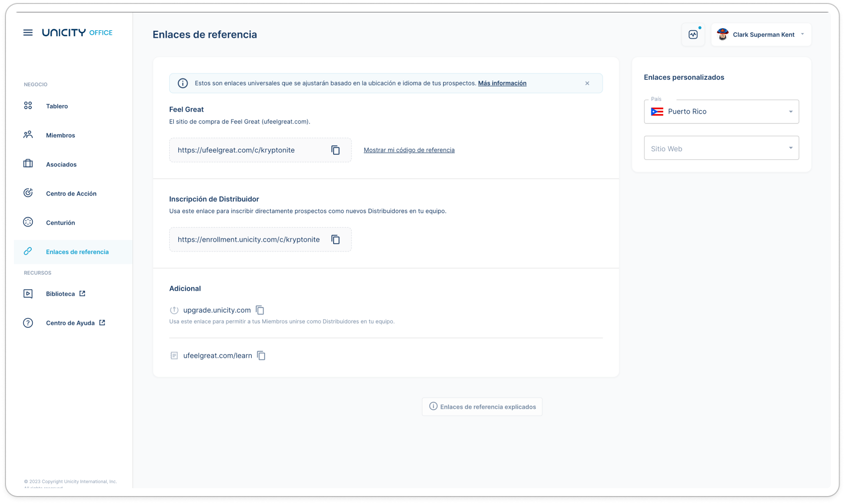Click the Asociados briefcase icon
This screenshot has height=504, width=845.
(x=28, y=164)
